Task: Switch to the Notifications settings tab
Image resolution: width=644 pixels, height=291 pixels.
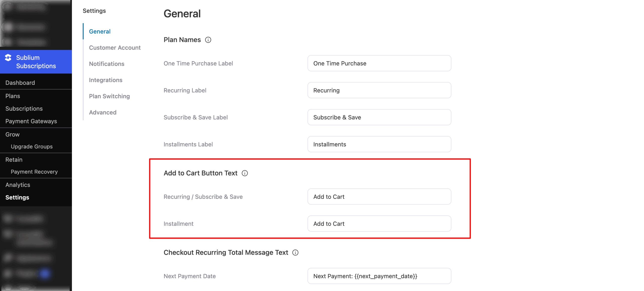Action: click(x=106, y=64)
